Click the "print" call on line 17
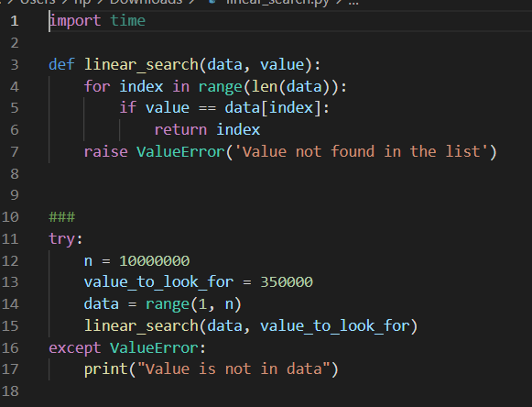Image resolution: width=532 pixels, height=407 pixels. 106,369
